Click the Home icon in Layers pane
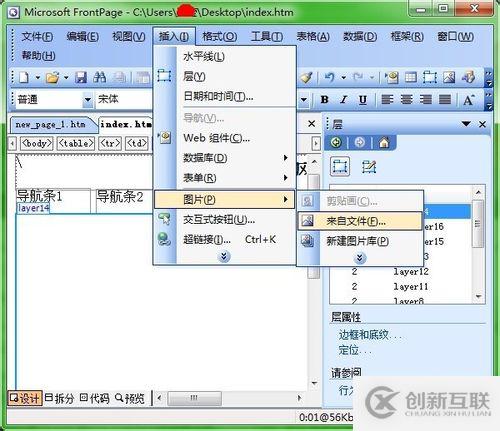500x431 pixels. (384, 143)
